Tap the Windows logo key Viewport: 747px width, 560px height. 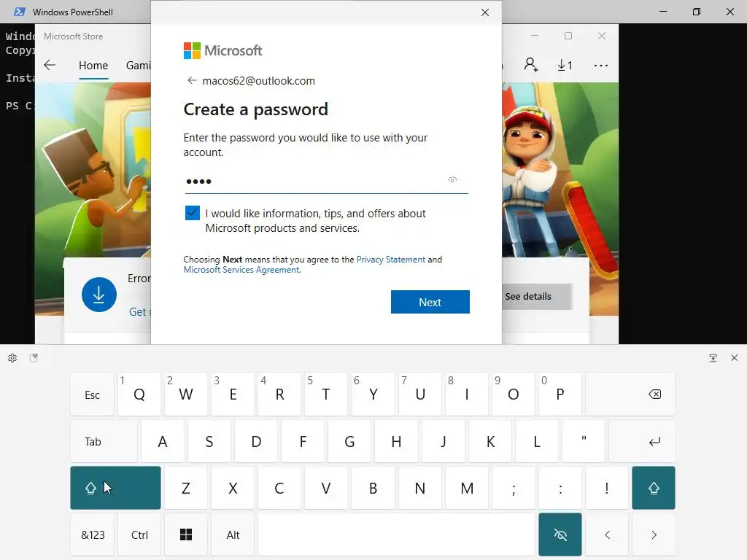click(x=186, y=534)
